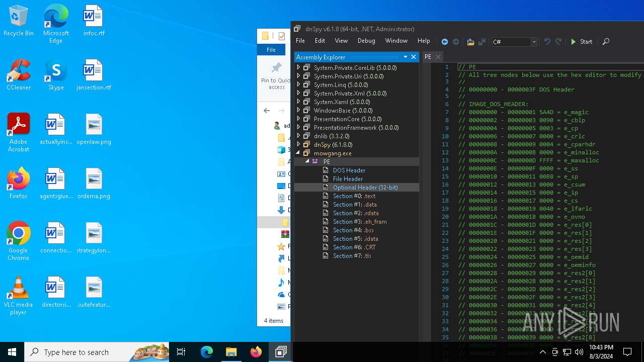
Task: Click the dnlib (3.3.2.0) assembly icon
Action: tap(306, 136)
